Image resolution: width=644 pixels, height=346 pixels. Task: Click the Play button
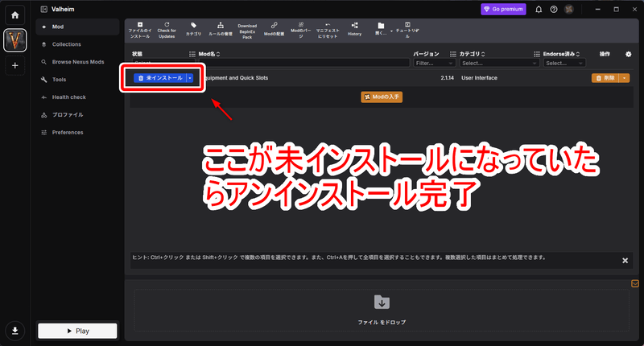tap(77, 331)
